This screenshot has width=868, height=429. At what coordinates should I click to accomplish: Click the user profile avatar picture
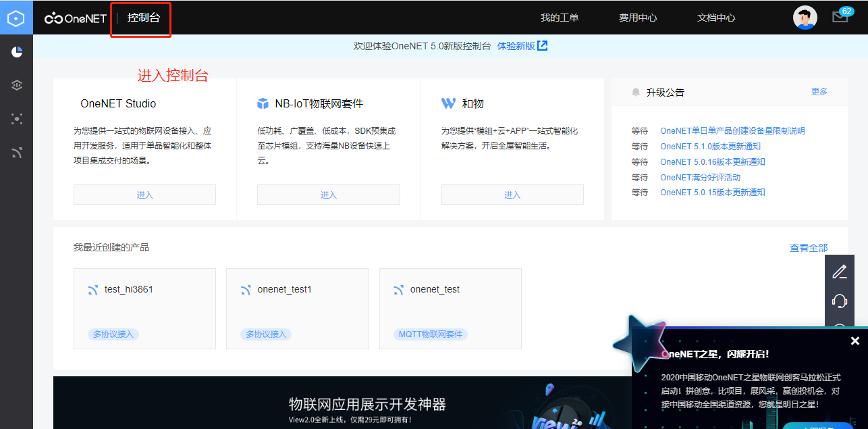805,18
